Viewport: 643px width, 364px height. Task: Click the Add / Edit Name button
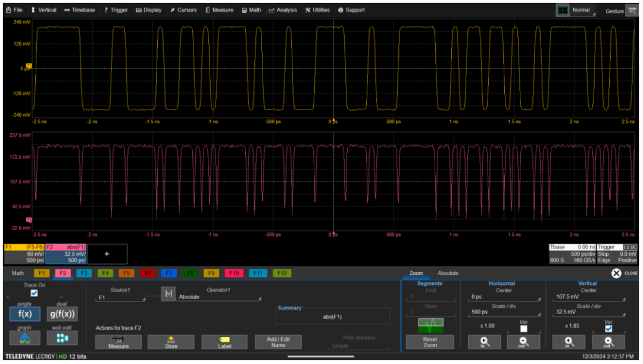pyautogui.click(x=278, y=342)
